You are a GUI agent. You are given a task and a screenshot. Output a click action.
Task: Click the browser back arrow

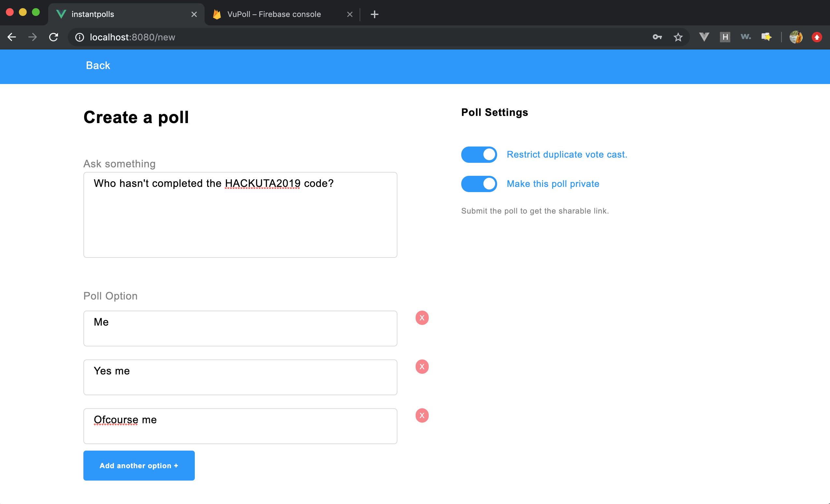[12, 37]
